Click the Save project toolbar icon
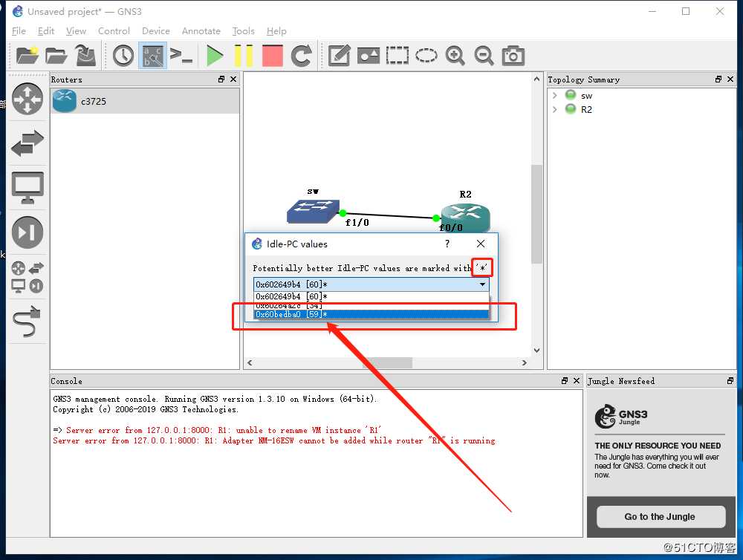This screenshot has height=560, width=743. point(85,56)
